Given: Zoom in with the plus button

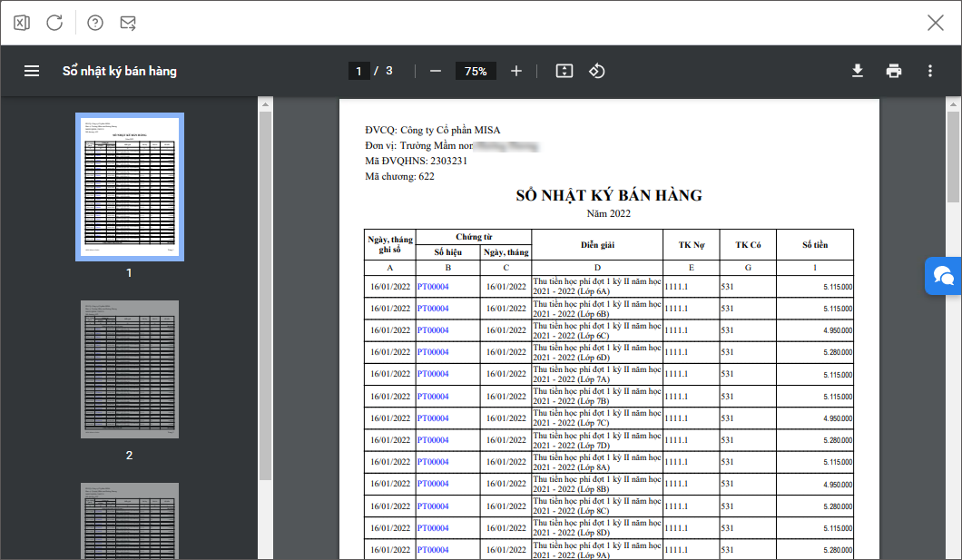Looking at the screenshot, I should click(516, 71).
